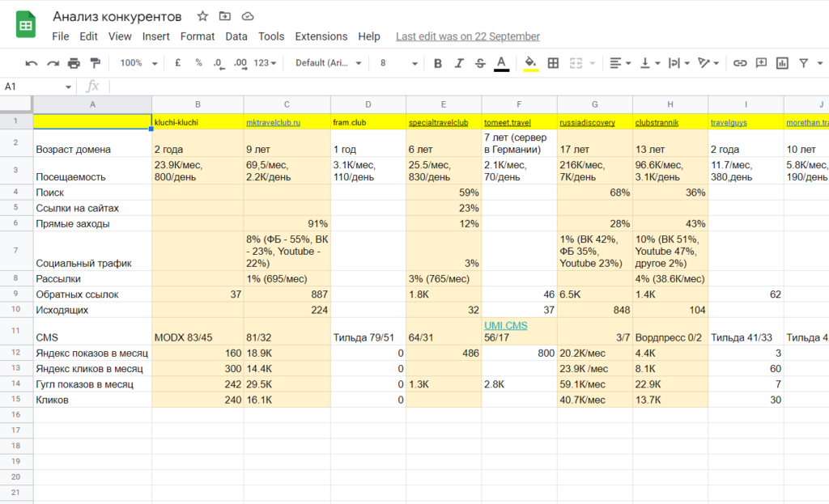The height and width of the screenshot is (504, 829).
Task: Format as percent icon
Action: tap(199, 63)
